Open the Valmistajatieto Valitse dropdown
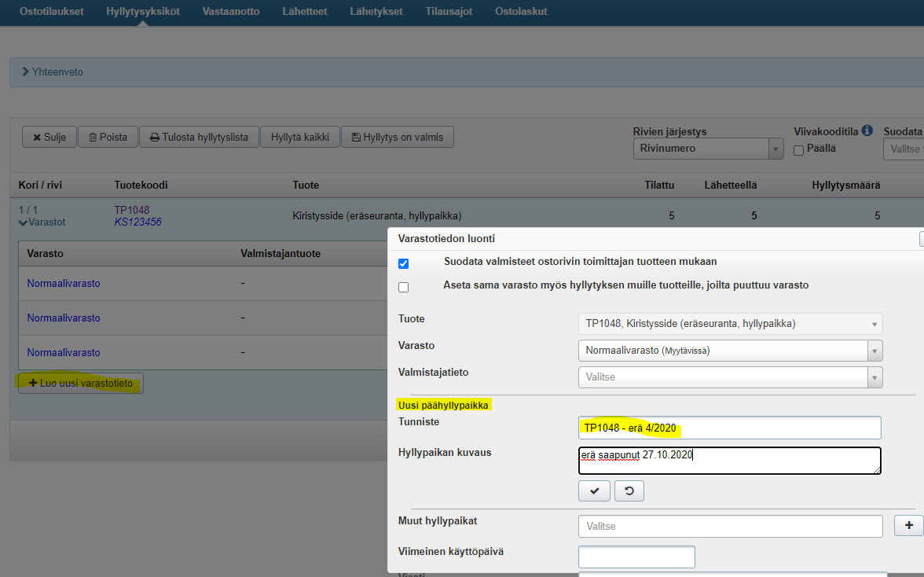This screenshot has height=577, width=924. pos(730,377)
